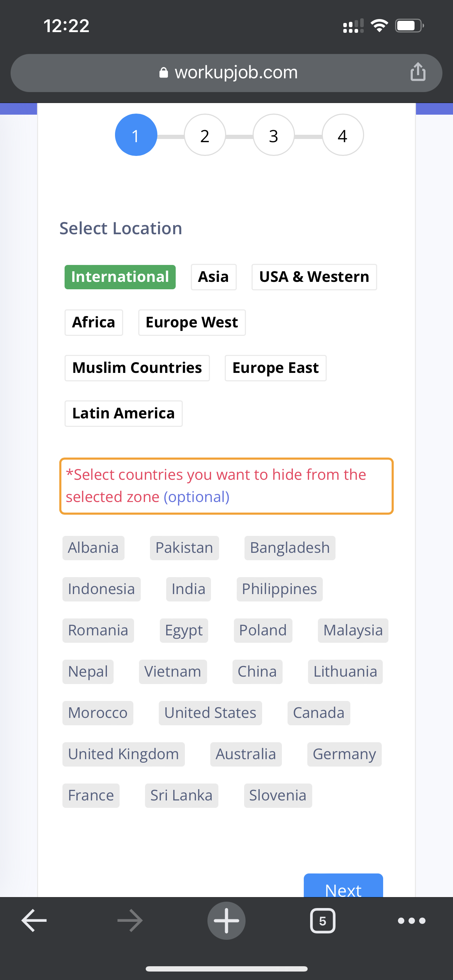The width and height of the screenshot is (453, 980).
Task: Go back with the browser back arrow
Action: (x=34, y=921)
